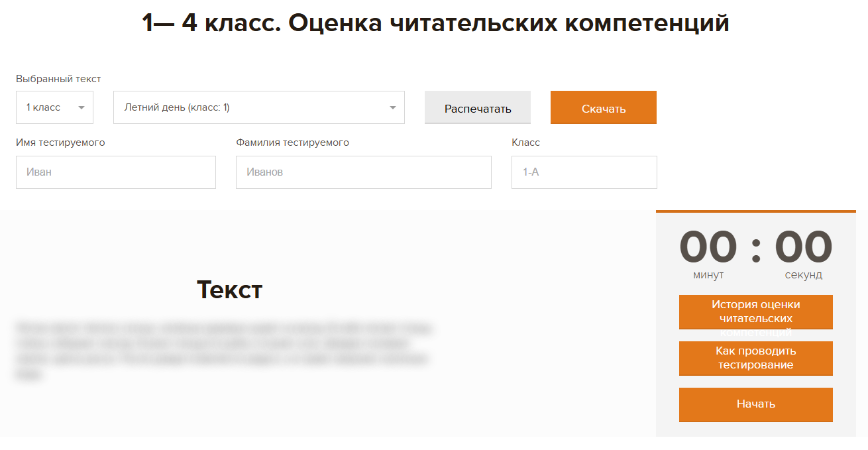Viewport: 868px width, 450px height.
Task: Click the surname field showing "Иванов"
Action: pos(363,172)
